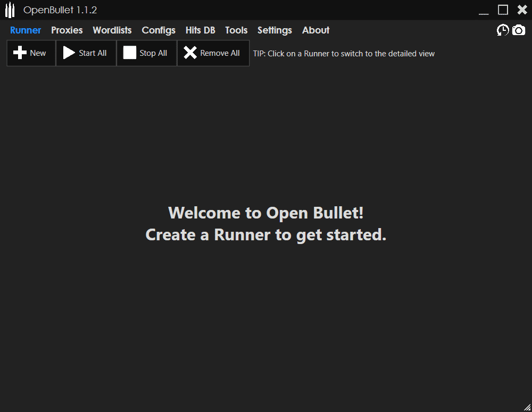Click the TIP text about detailed view

(x=344, y=54)
